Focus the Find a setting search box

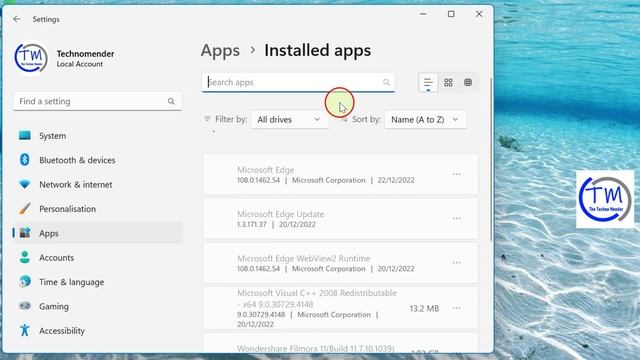tap(98, 101)
